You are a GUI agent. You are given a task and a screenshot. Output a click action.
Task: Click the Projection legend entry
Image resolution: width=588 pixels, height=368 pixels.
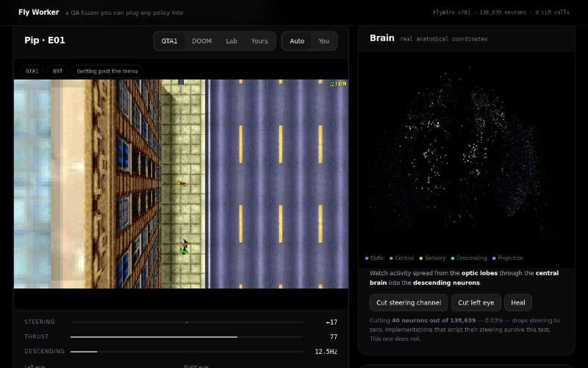[x=508, y=258]
